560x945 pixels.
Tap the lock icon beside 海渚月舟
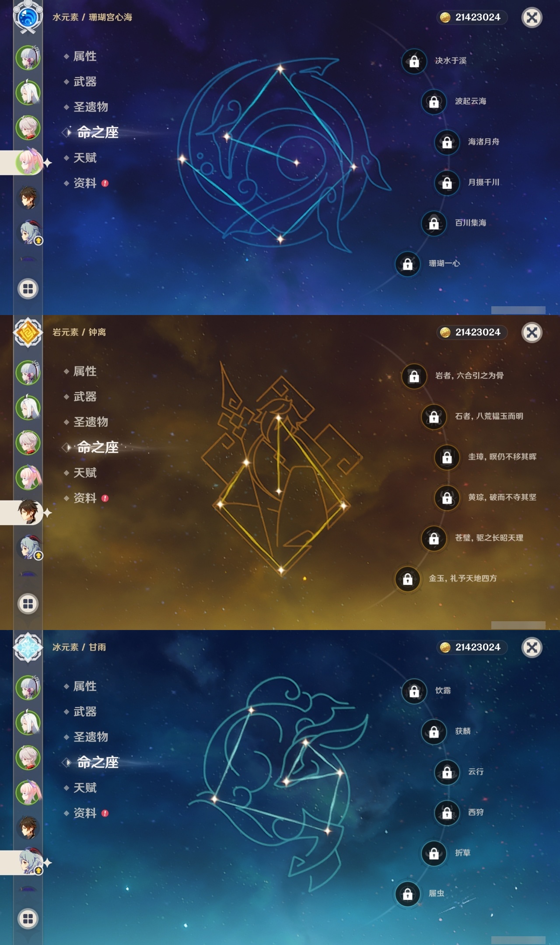pyautogui.click(x=447, y=142)
